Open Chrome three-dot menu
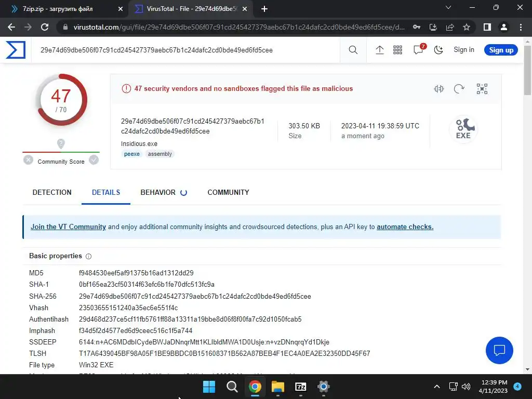This screenshot has width=532, height=399. point(521,27)
